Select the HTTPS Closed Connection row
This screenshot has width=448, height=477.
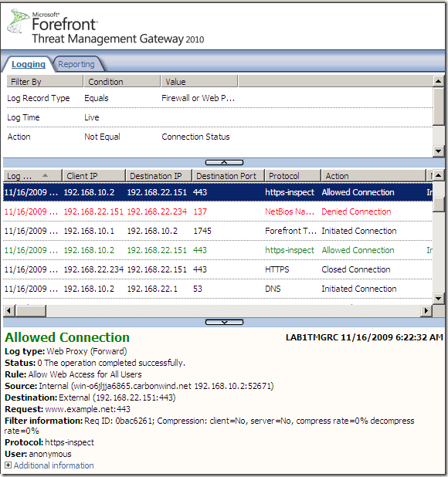point(218,269)
